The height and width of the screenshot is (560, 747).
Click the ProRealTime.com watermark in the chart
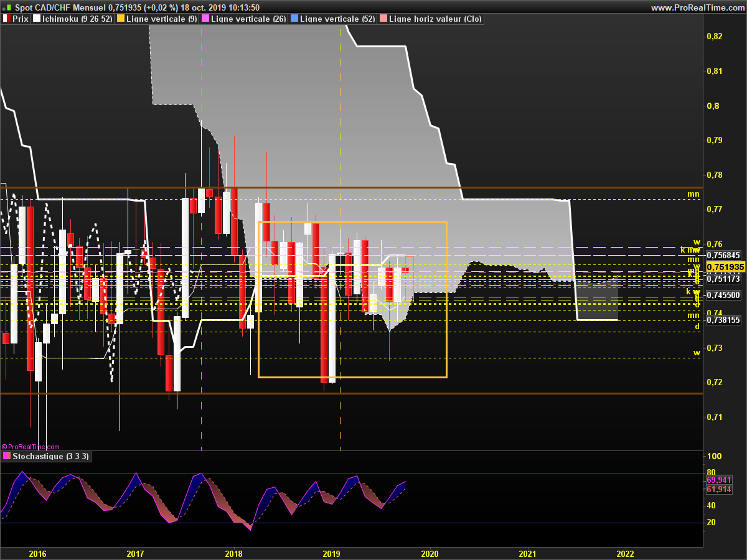tap(31, 447)
